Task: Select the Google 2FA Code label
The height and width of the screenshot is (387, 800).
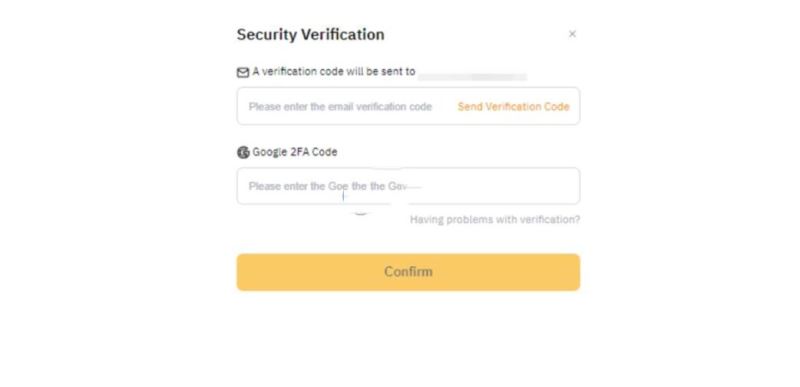Action: pos(295,152)
